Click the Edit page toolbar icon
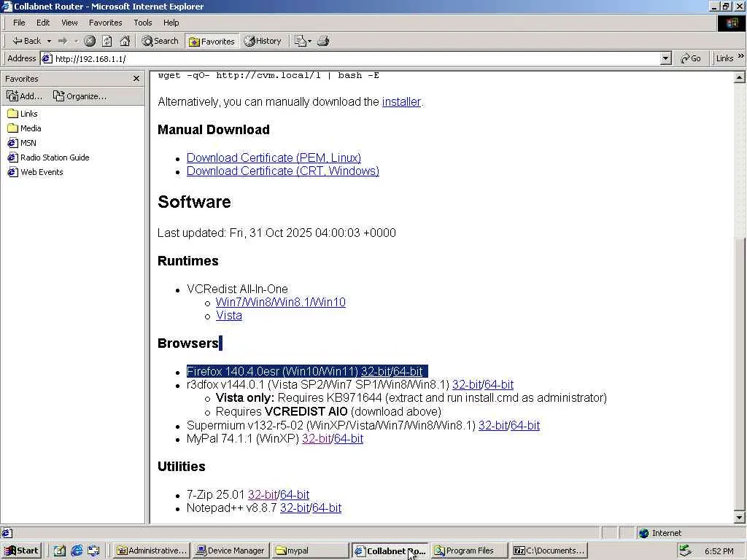This screenshot has width=747, height=560. 300,41
